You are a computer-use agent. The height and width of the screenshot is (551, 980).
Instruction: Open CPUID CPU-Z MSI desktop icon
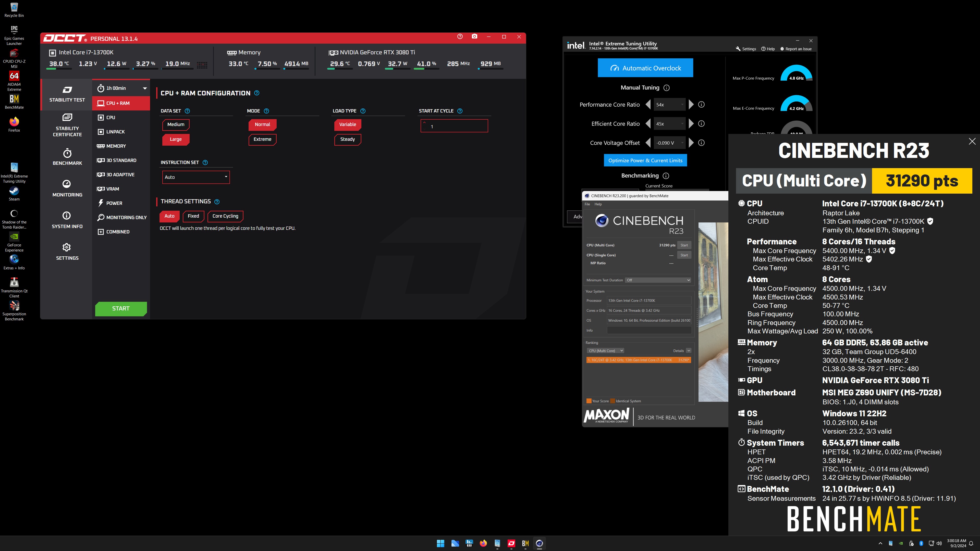[x=14, y=58]
